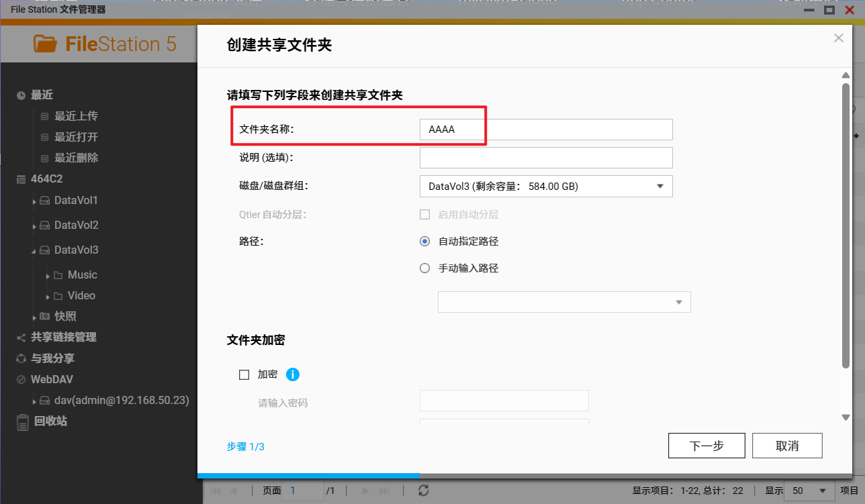Open 最近打开 in the sidebar
The image size is (865, 504).
[77, 137]
